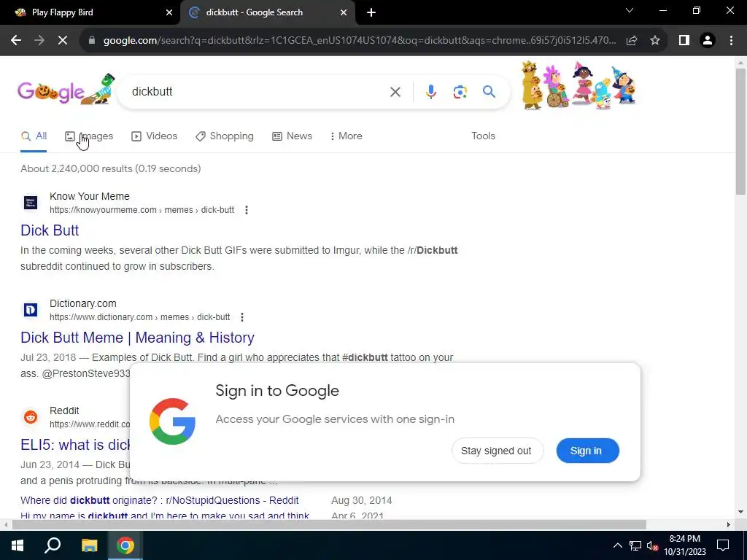
Task: Click the Know Your Meme favicon
Action: tap(31, 203)
